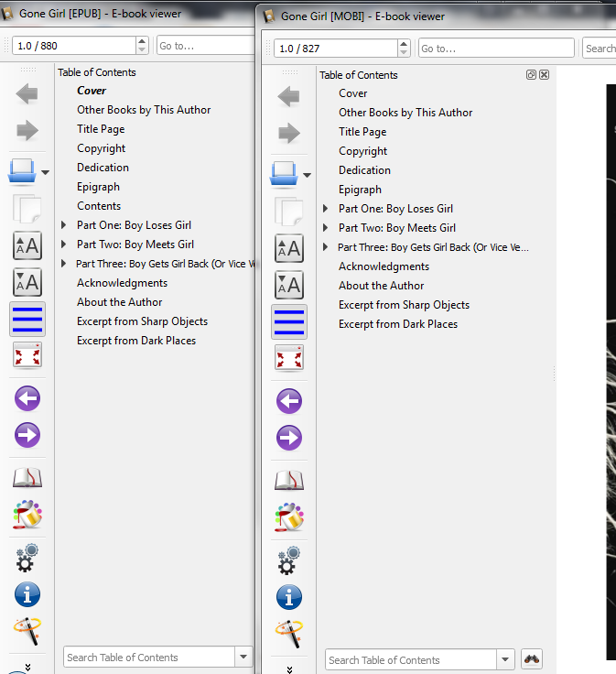
Task: Select Copyright in EPUB Table of Contents
Action: tap(102, 148)
